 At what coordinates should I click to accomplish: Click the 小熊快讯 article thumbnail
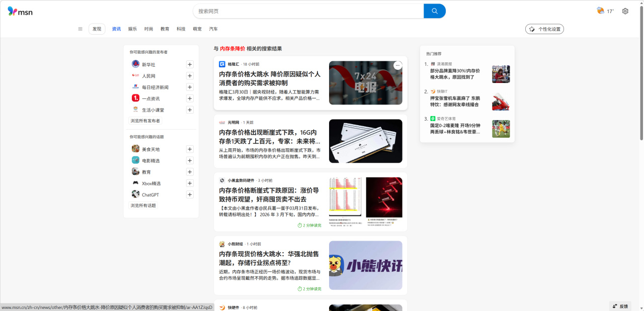(x=366, y=265)
